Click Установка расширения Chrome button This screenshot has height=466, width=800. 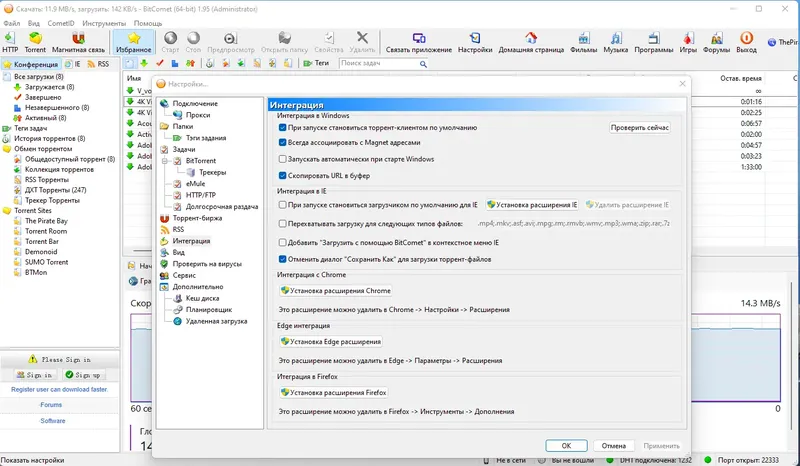335,291
